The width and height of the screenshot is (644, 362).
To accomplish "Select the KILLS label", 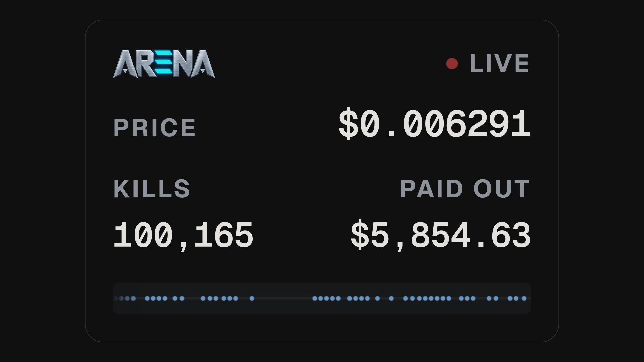I will tap(152, 188).
